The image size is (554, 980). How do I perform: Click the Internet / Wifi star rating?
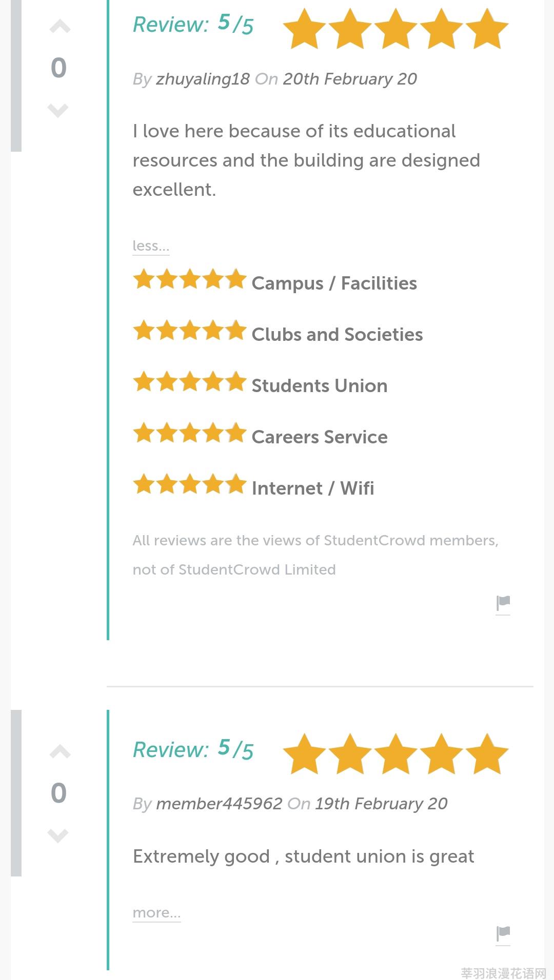pyautogui.click(x=190, y=484)
